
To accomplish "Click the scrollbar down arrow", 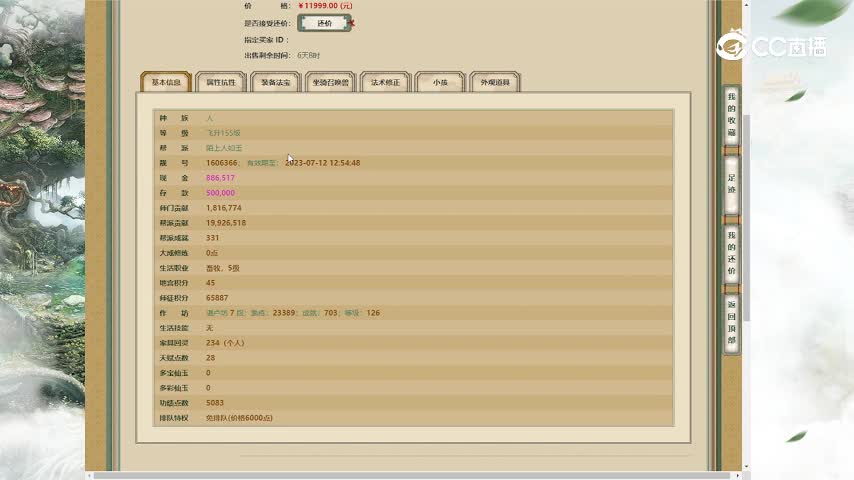I will click(746, 465).
